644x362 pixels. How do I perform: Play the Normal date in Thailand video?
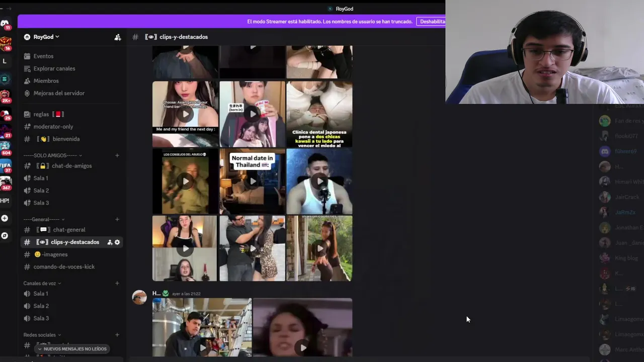252,181
